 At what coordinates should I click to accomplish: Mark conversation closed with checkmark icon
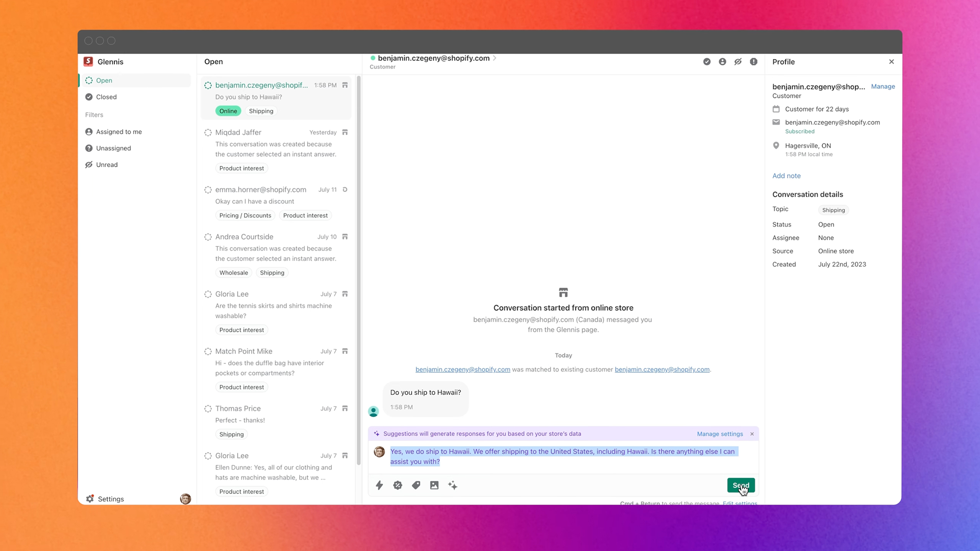(x=707, y=62)
